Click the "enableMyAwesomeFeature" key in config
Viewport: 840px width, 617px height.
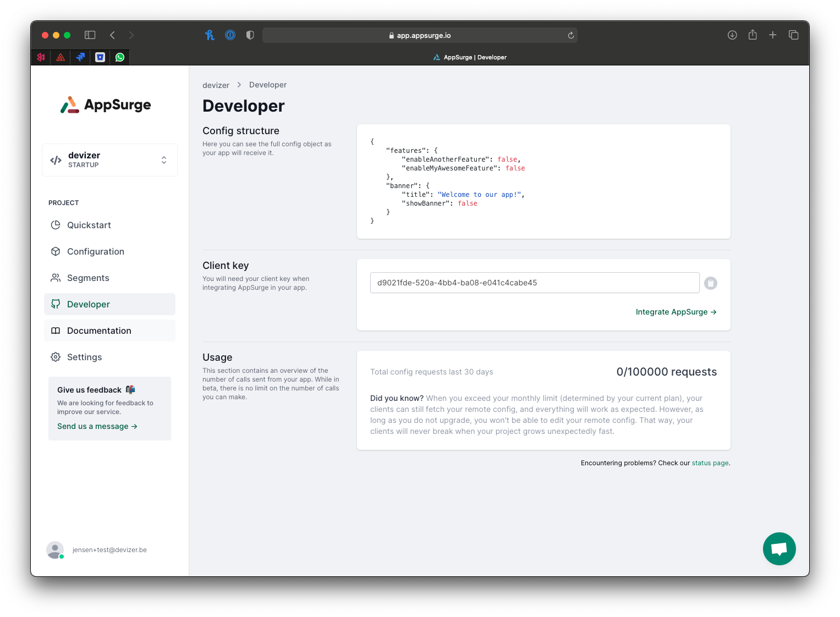[x=449, y=168]
